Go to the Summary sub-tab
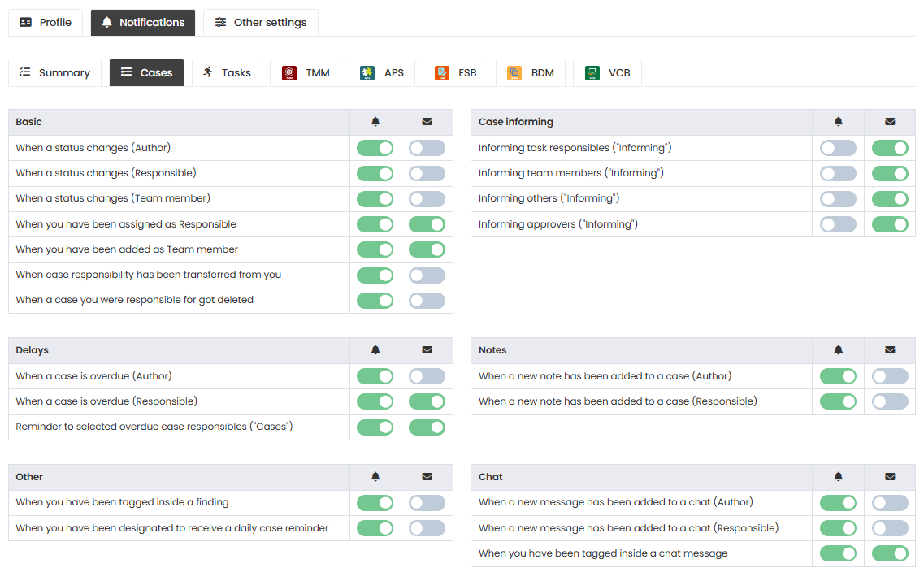The width and height of the screenshot is (924, 581). pyautogui.click(x=54, y=72)
